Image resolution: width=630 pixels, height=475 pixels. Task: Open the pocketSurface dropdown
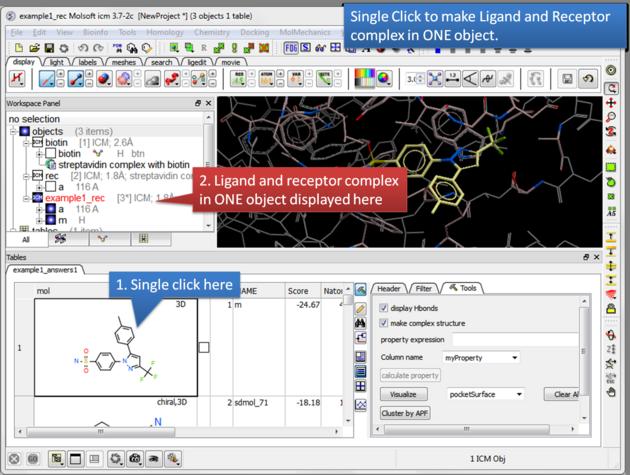(485, 394)
